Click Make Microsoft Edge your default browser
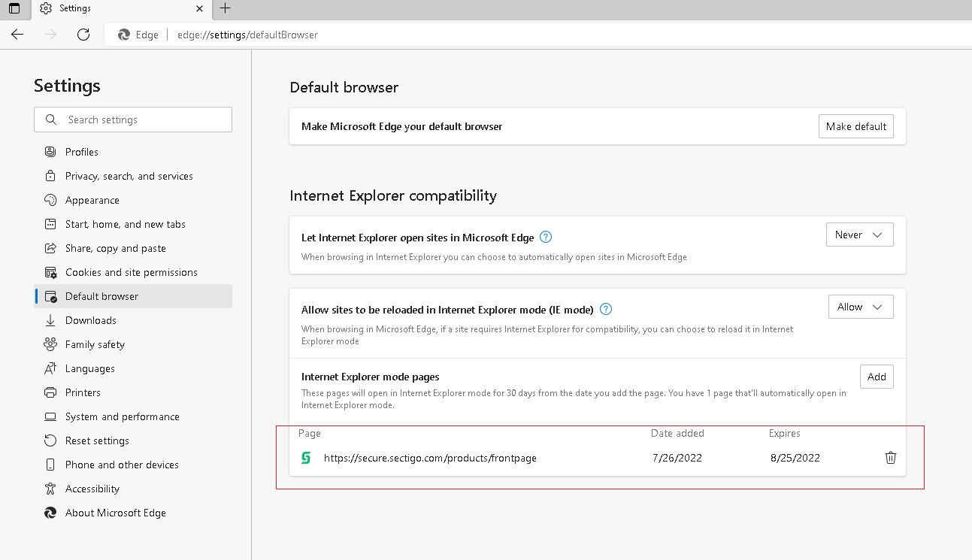The image size is (972, 560). (401, 126)
